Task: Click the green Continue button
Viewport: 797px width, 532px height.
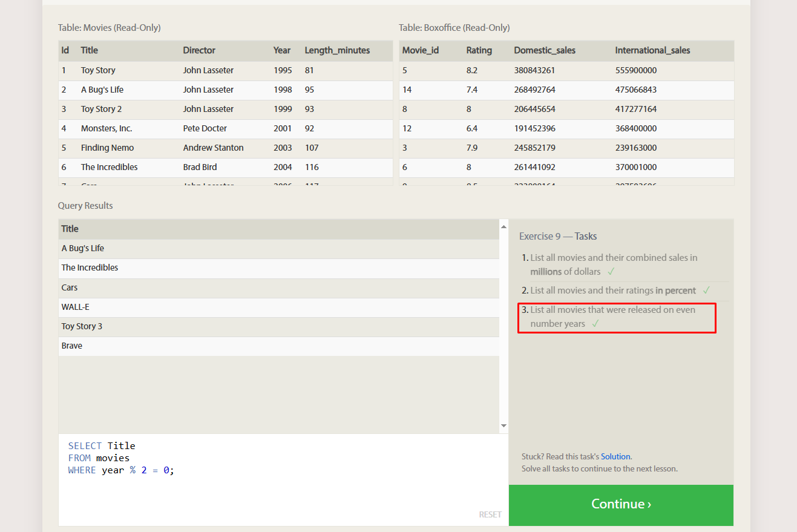Action: 621,505
